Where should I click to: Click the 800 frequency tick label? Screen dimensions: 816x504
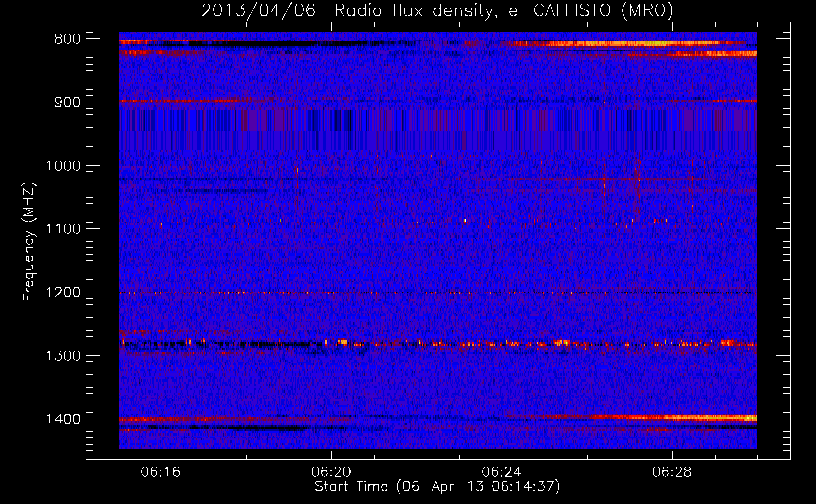tap(67, 39)
